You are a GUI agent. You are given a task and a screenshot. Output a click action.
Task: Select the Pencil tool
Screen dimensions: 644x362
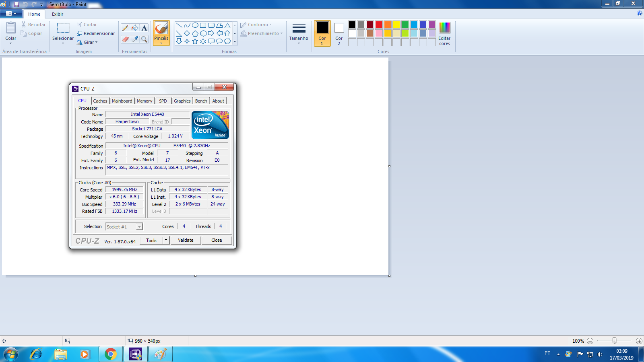125,28
